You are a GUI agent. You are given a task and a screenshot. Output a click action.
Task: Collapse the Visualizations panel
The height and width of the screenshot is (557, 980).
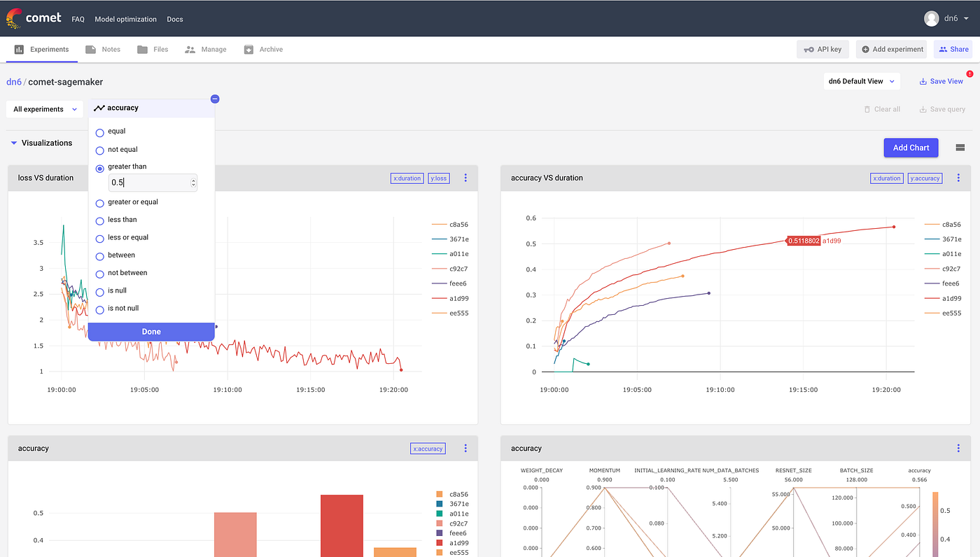(x=13, y=143)
